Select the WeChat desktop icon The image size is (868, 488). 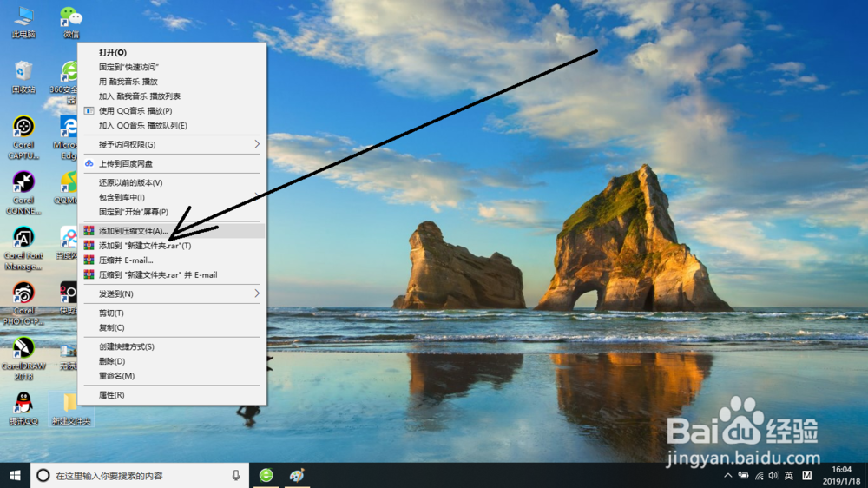coord(71,23)
